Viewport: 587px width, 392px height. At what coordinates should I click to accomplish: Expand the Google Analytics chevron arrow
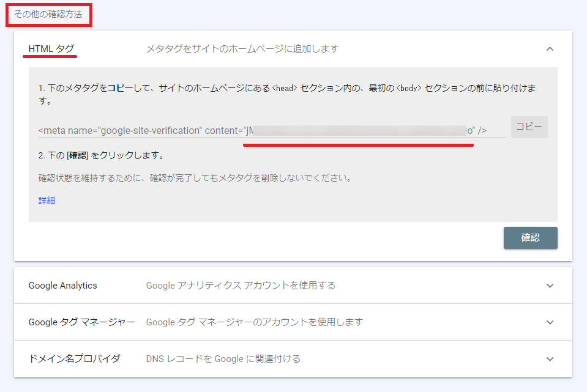[550, 286]
